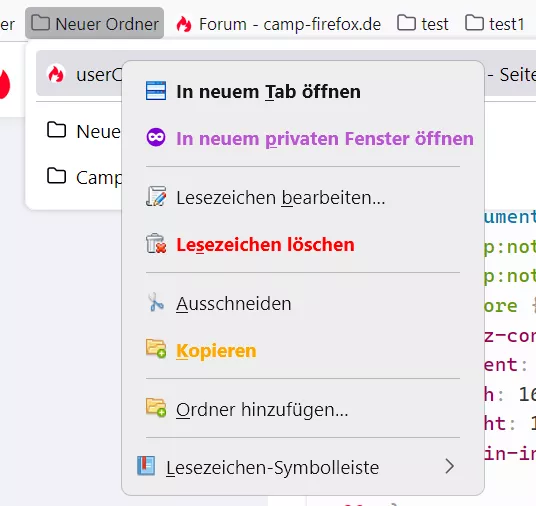Click the bookmark-book icon beside 'Lesezeichen-Symbolleiste'
The width and height of the screenshot is (536, 506).
coord(146,466)
